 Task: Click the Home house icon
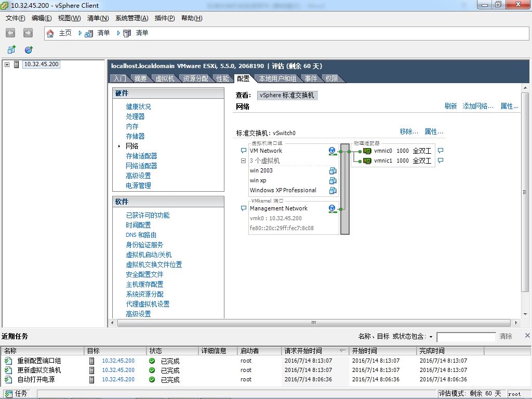click(50, 33)
